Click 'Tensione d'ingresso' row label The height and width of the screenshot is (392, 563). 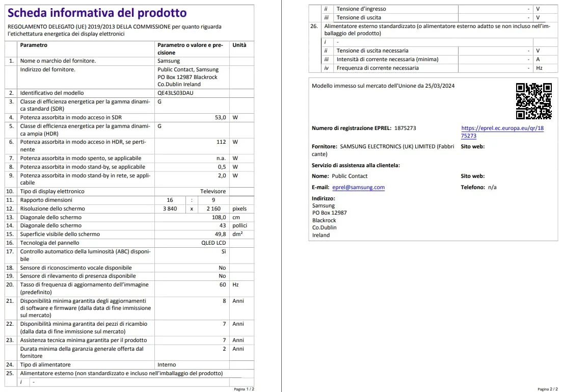(361, 9)
